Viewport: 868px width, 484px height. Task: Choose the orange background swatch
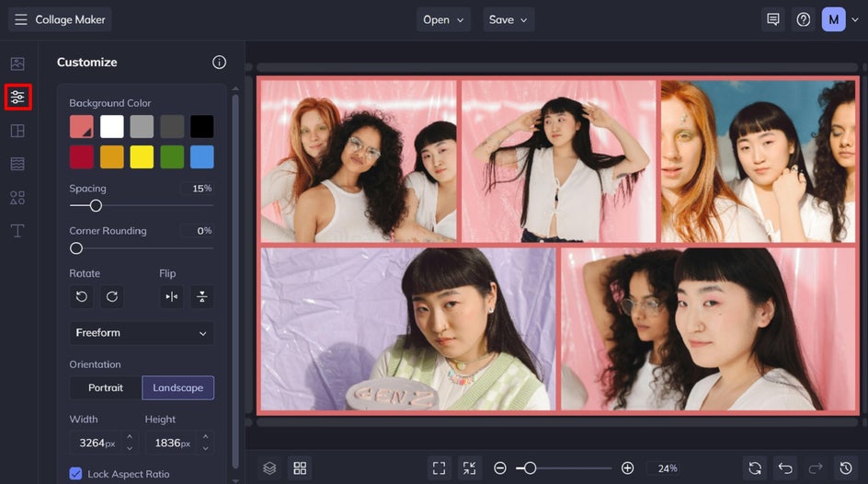pos(112,156)
